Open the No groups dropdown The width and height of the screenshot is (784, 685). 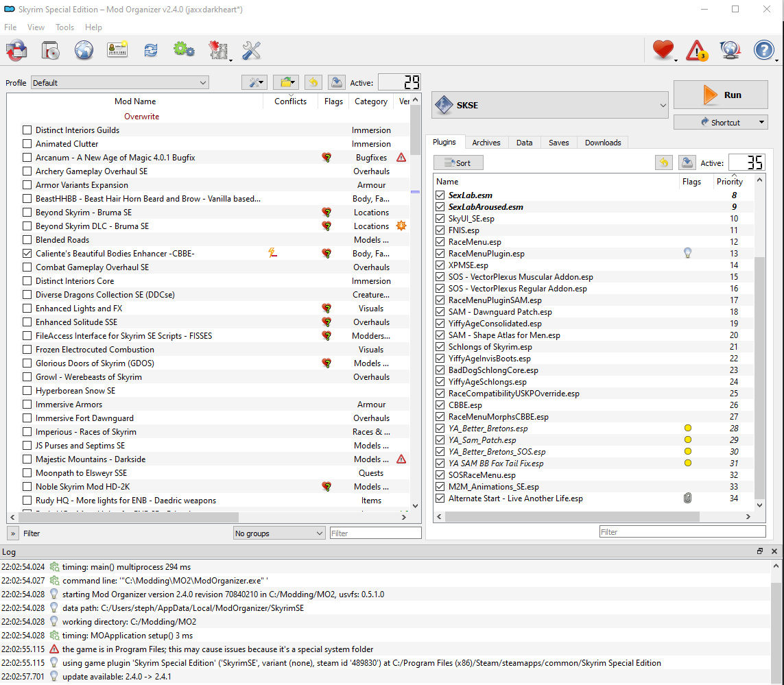pos(279,533)
